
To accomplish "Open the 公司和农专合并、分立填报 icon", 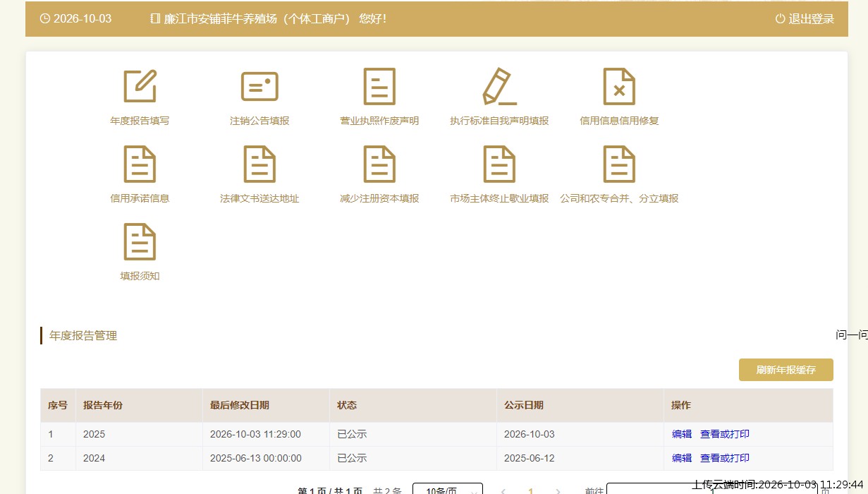I will [619, 164].
